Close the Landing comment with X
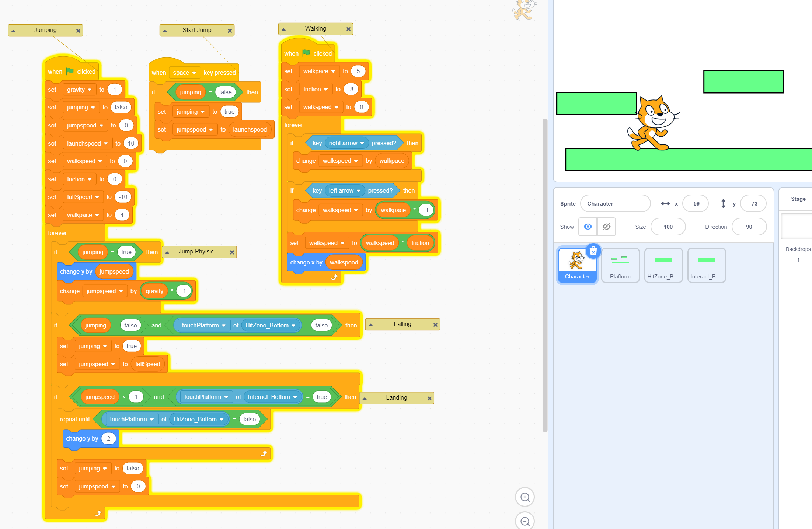Image resolution: width=812 pixels, height=529 pixels. (x=429, y=398)
